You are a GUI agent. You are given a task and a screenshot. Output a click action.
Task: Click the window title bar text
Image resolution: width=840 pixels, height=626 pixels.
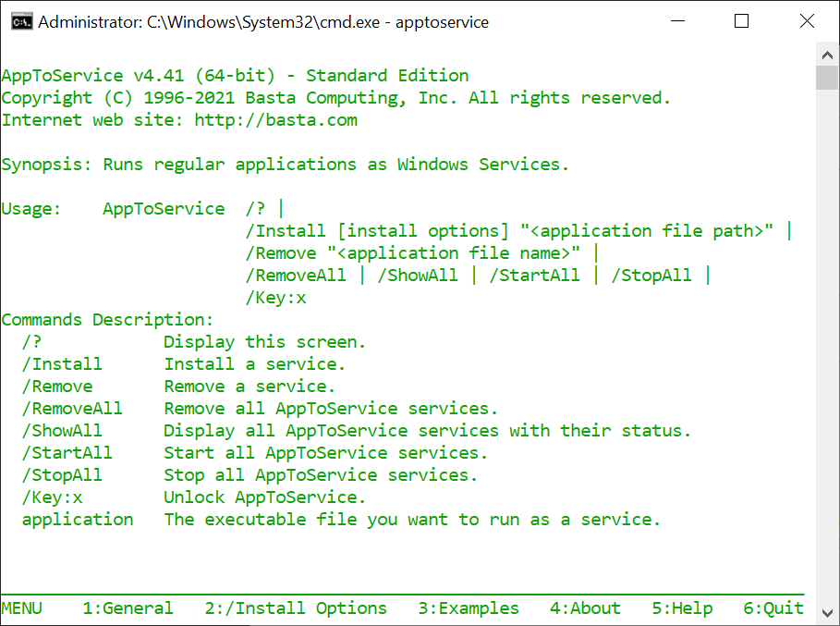[x=263, y=21]
